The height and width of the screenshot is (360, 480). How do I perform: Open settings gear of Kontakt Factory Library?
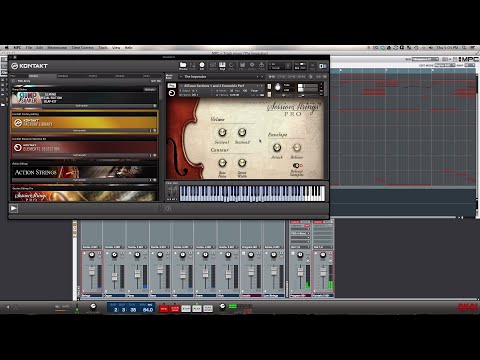pos(154,130)
